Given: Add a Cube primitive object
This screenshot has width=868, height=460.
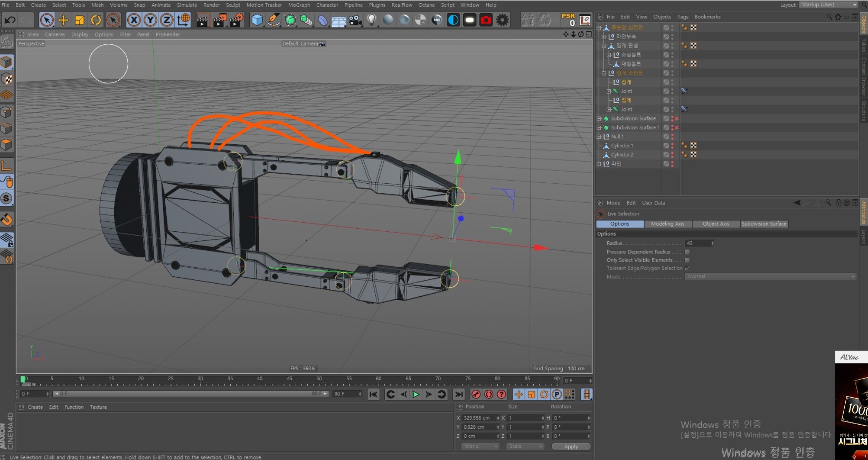Looking at the screenshot, I should [x=257, y=20].
